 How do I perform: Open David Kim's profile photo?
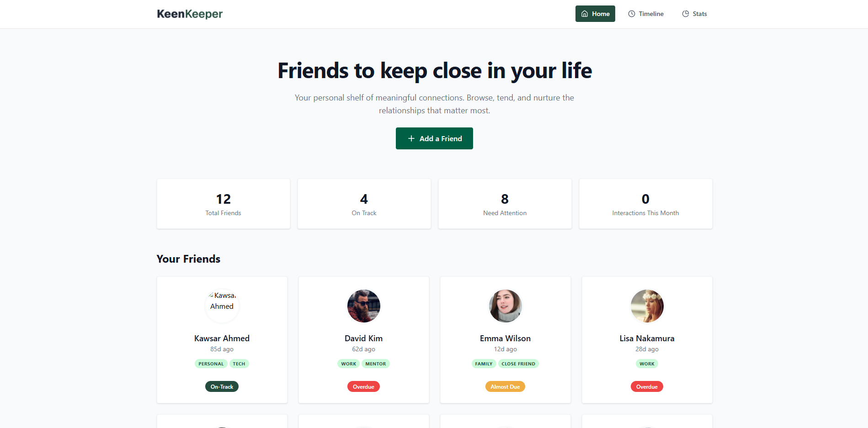coord(364,306)
